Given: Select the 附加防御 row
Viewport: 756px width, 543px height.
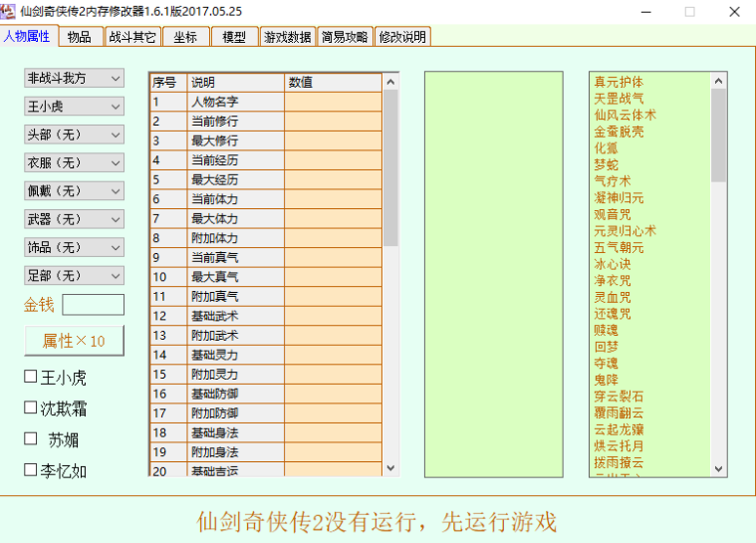Looking at the screenshot, I should (x=266, y=413).
